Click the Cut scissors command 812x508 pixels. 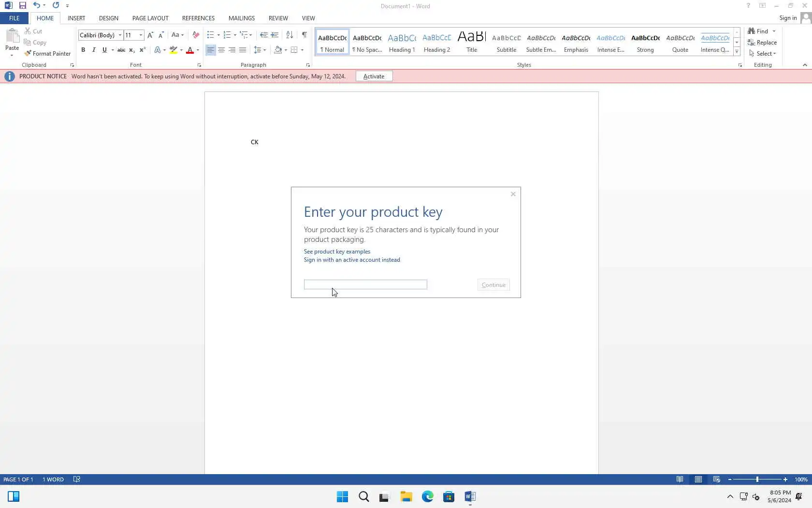[33, 31]
